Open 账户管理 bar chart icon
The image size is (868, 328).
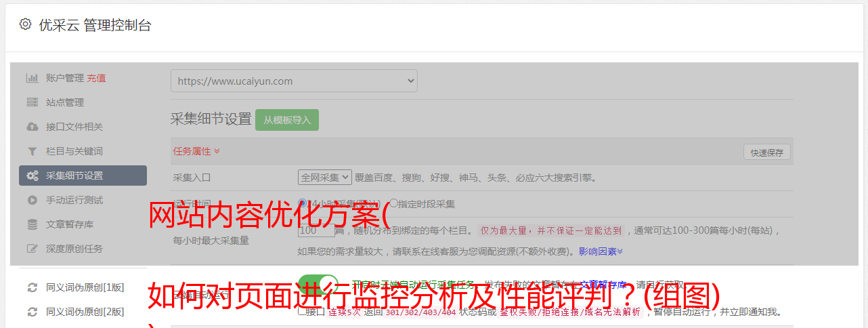tap(32, 78)
